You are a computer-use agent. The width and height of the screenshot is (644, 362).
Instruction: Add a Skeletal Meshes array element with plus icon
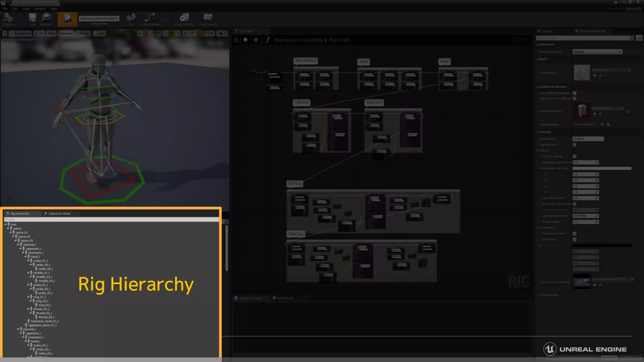(602, 124)
